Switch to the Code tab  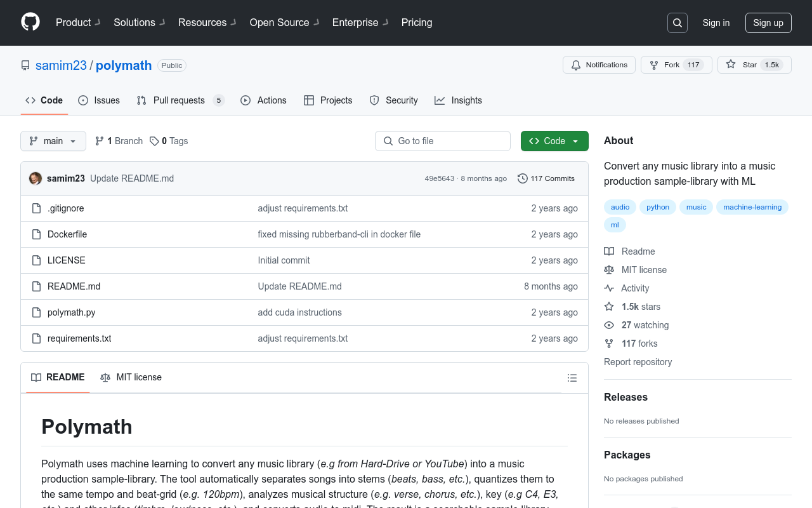click(44, 100)
